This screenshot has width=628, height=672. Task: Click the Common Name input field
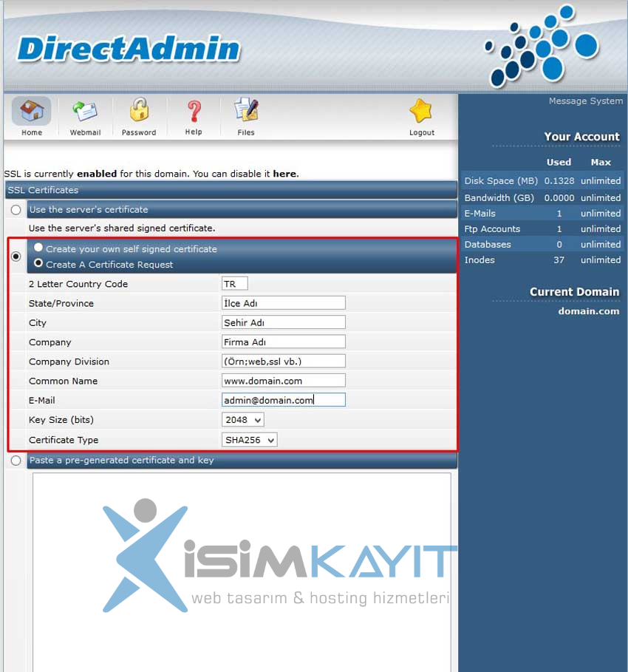[283, 381]
